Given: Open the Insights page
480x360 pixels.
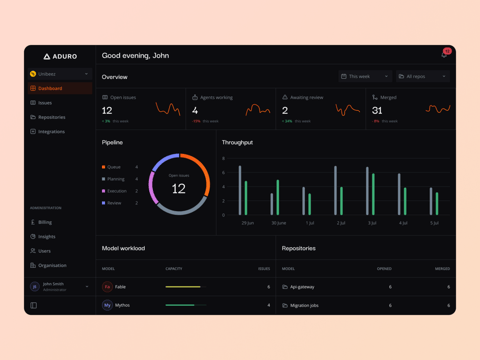Looking at the screenshot, I should (x=60, y=236).
